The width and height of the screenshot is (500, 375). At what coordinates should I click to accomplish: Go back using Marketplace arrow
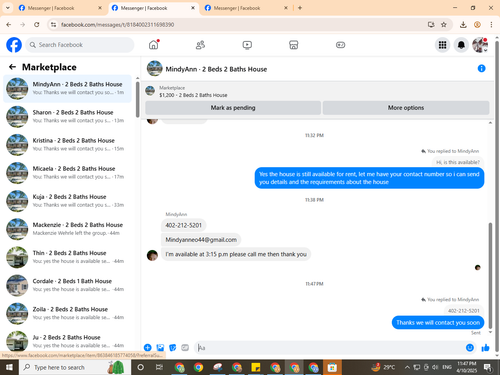12,67
